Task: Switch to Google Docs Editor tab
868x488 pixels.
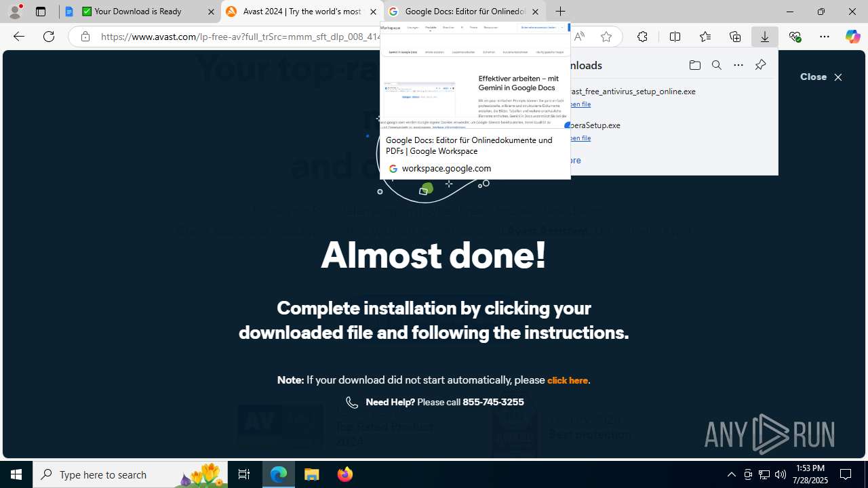Action: tap(465, 12)
